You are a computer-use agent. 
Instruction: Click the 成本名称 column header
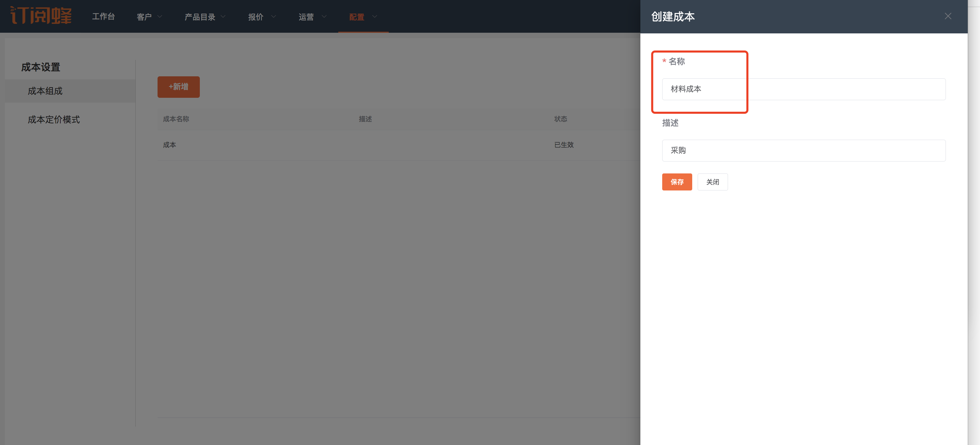pos(176,119)
